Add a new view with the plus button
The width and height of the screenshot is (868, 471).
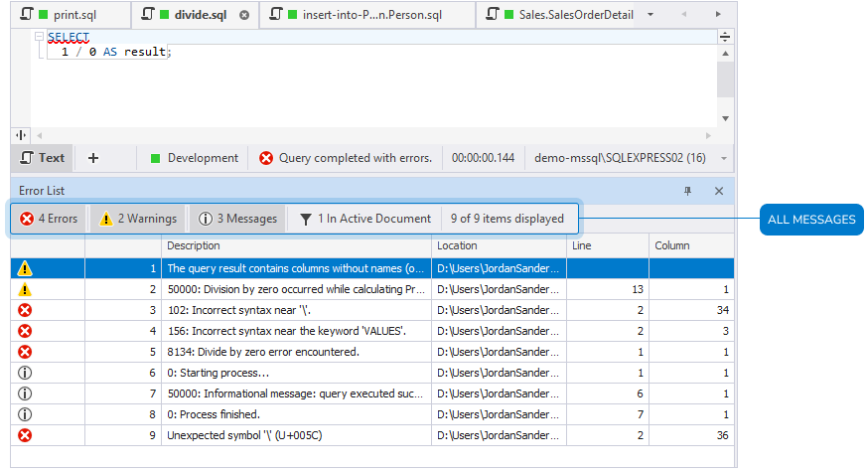[x=93, y=158]
